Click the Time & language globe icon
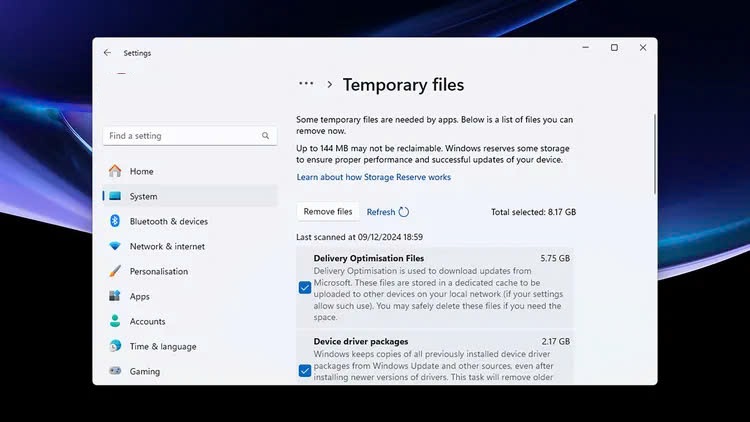Image resolution: width=750 pixels, height=422 pixels. [x=115, y=346]
